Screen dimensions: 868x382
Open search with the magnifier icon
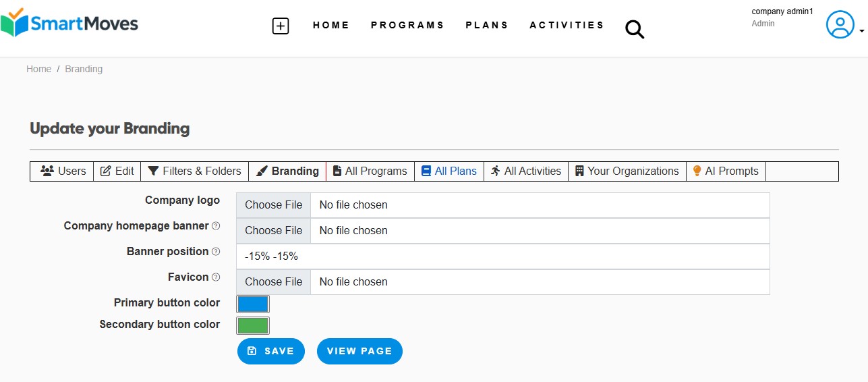[635, 29]
